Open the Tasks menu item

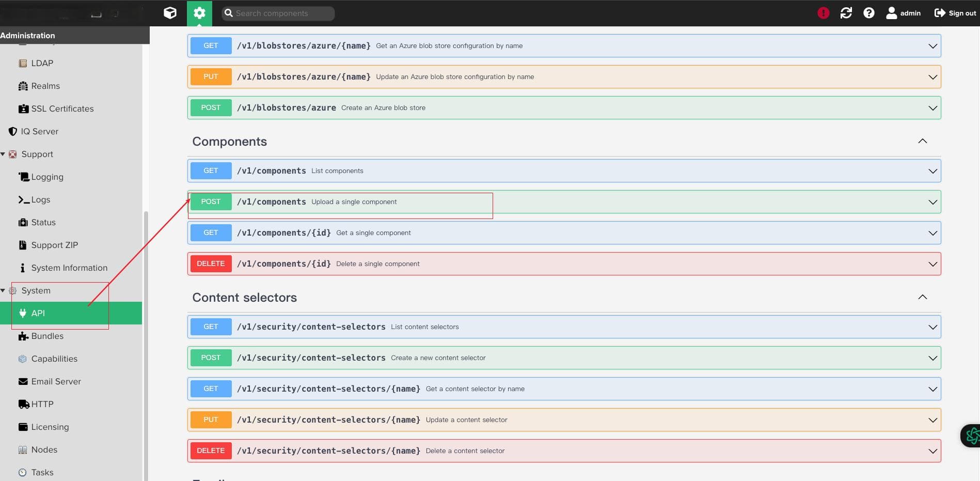click(71, 472)
